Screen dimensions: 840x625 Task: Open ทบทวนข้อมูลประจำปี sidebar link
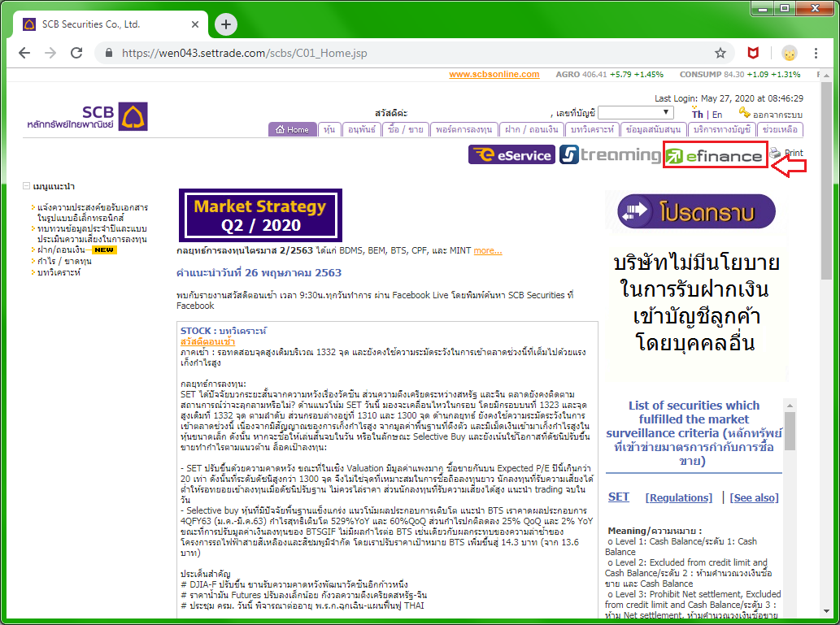click(92, 233)
